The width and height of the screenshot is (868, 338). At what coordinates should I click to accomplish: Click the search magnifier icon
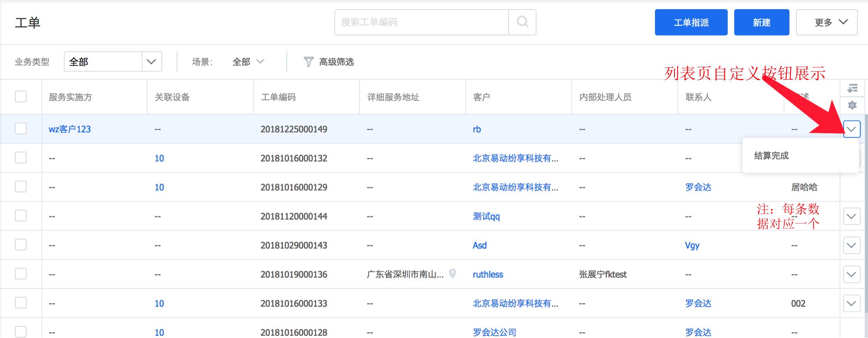[523, 22]
